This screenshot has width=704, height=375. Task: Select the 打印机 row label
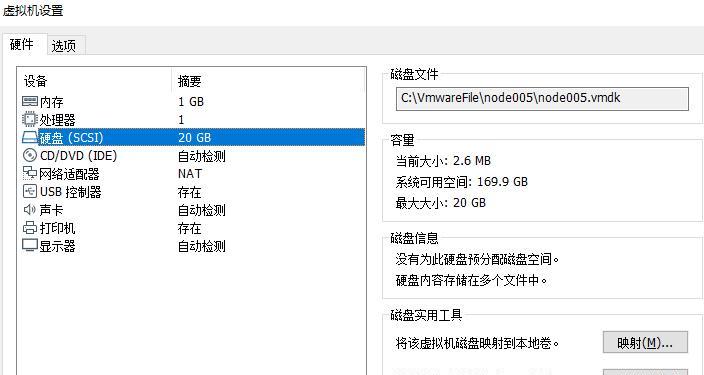[57, 229]
